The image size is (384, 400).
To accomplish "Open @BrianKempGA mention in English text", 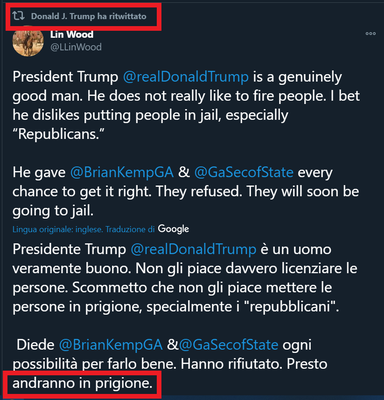I will pos(122,173).
